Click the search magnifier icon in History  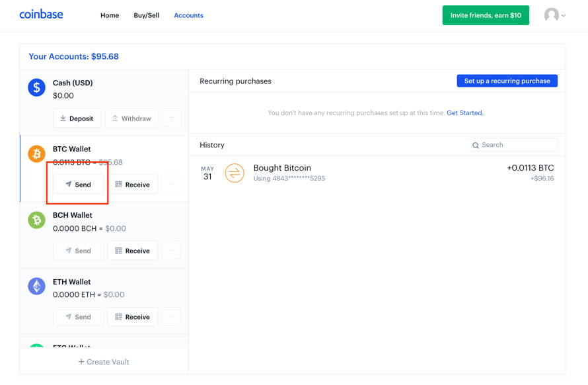click(x=476, y=146)
